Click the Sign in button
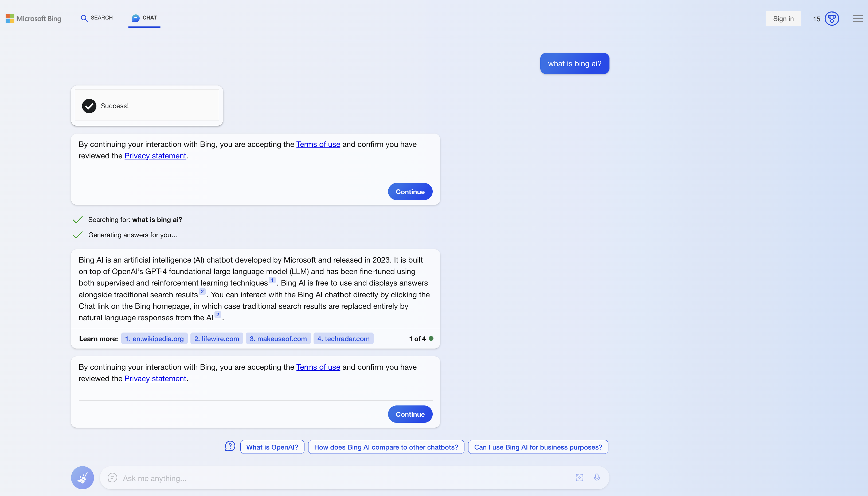The image size is (868, 496). point(783,18)
